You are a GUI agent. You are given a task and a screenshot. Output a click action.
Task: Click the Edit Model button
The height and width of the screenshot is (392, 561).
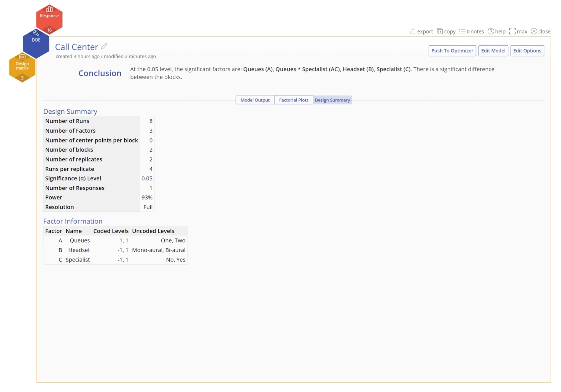(493, 51)
